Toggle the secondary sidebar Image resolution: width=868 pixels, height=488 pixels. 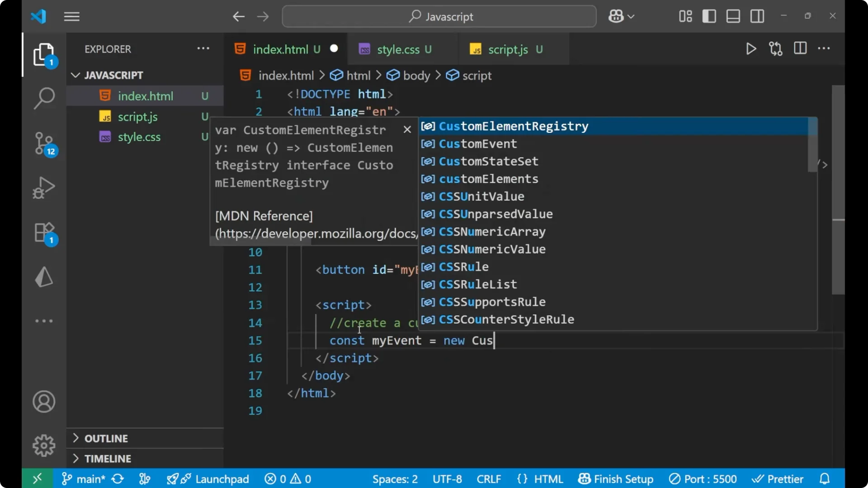[757, 16]
